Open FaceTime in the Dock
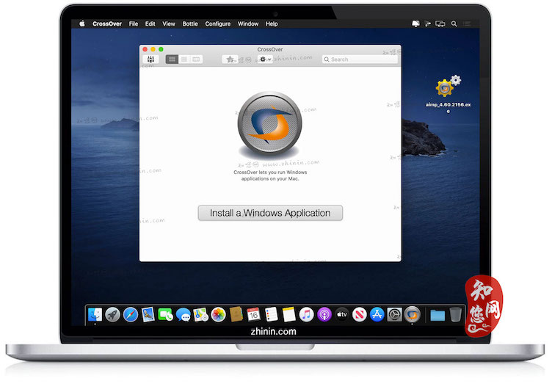The width and height of the screenshot is (552, 392). pyautogui.click(x=165, y=314)
